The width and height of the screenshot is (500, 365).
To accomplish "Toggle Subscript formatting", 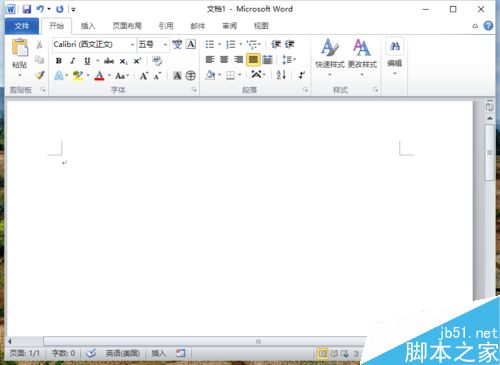I will pos(123,61).
